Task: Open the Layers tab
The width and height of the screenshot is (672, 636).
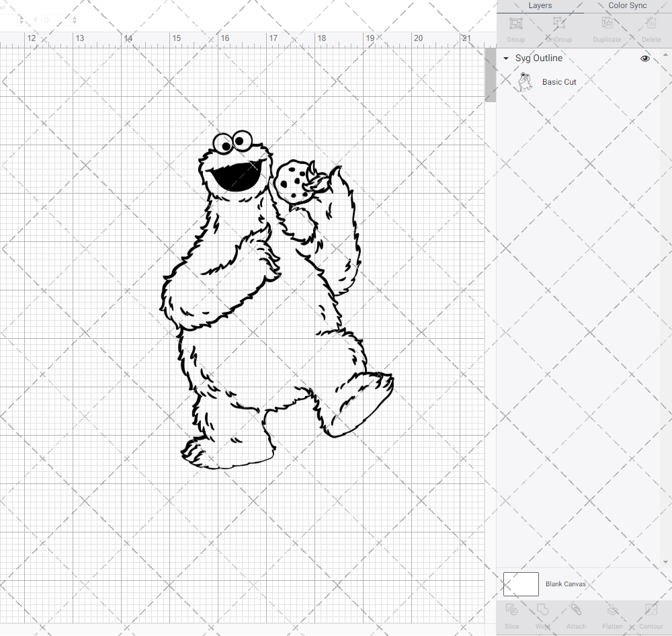Action: point(540,5)
